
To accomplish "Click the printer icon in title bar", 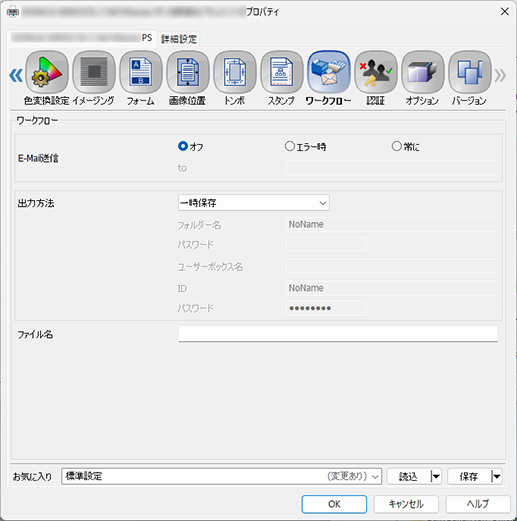I will [13, 12].
